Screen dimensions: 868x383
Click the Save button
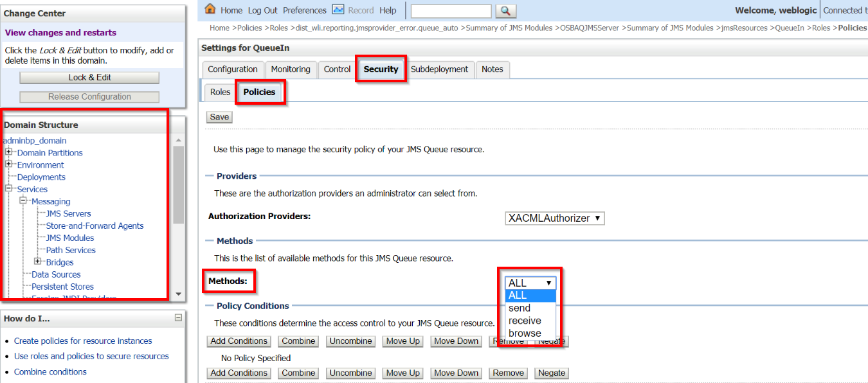click(219, 117)
